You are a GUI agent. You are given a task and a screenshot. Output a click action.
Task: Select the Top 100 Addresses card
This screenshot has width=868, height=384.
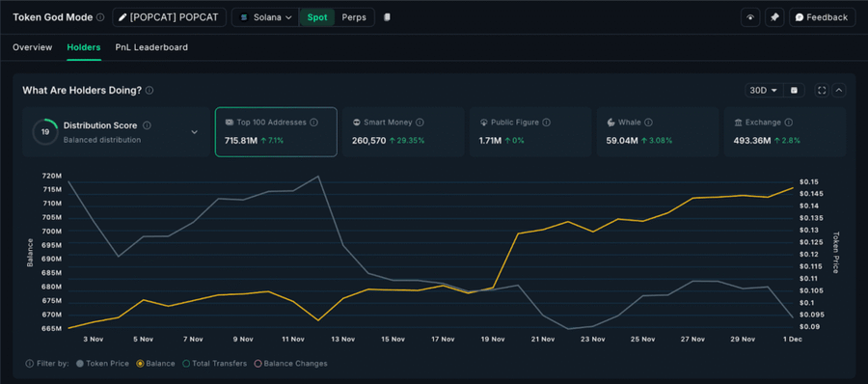[276, 132]
